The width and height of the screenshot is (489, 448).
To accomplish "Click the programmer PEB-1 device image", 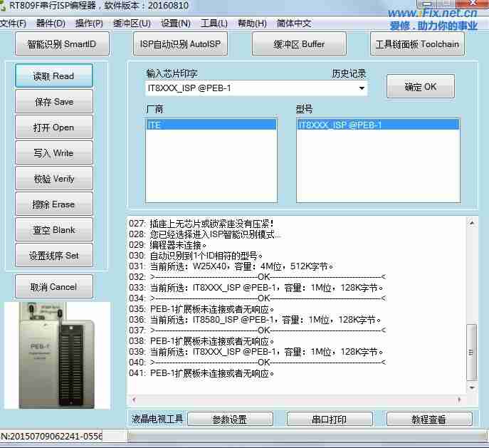I will [57, 355].
